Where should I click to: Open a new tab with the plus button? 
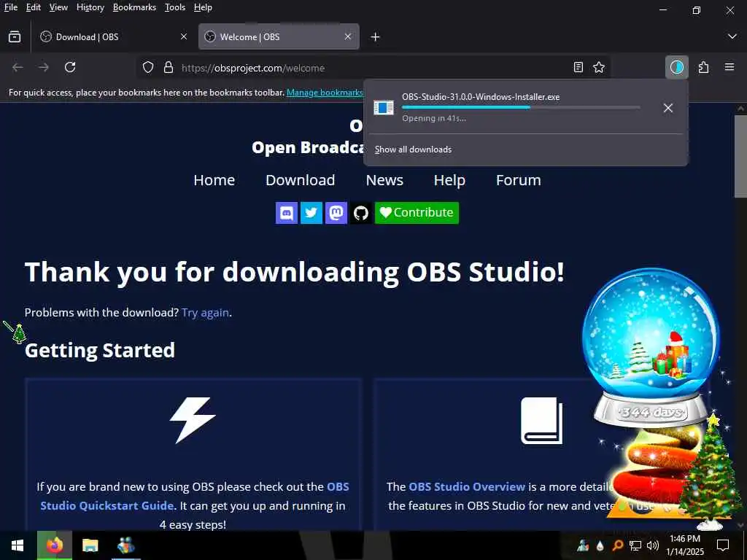click(x=376, y=36)
